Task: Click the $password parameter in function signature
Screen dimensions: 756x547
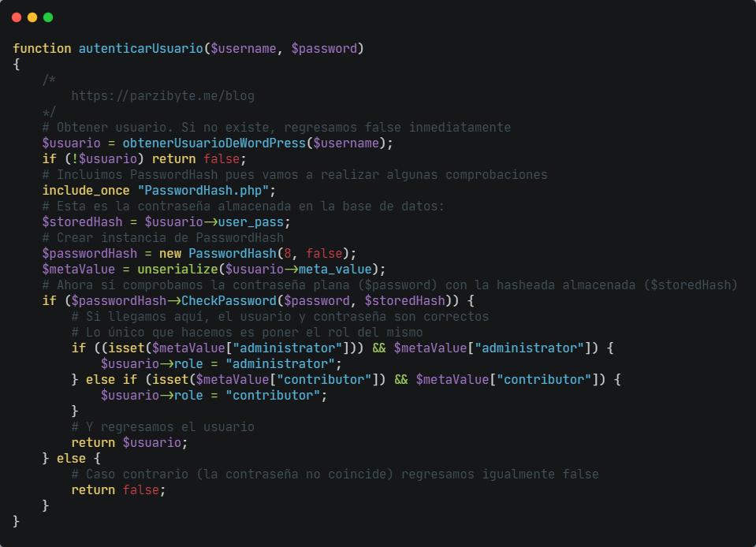Action: [x=324, y=48]
